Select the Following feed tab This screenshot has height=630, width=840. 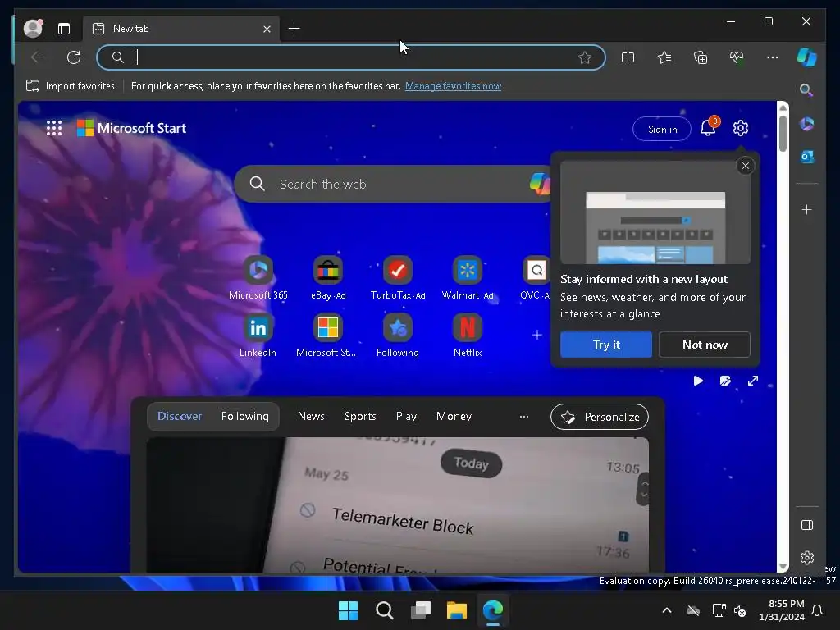(x=244, y=416)
